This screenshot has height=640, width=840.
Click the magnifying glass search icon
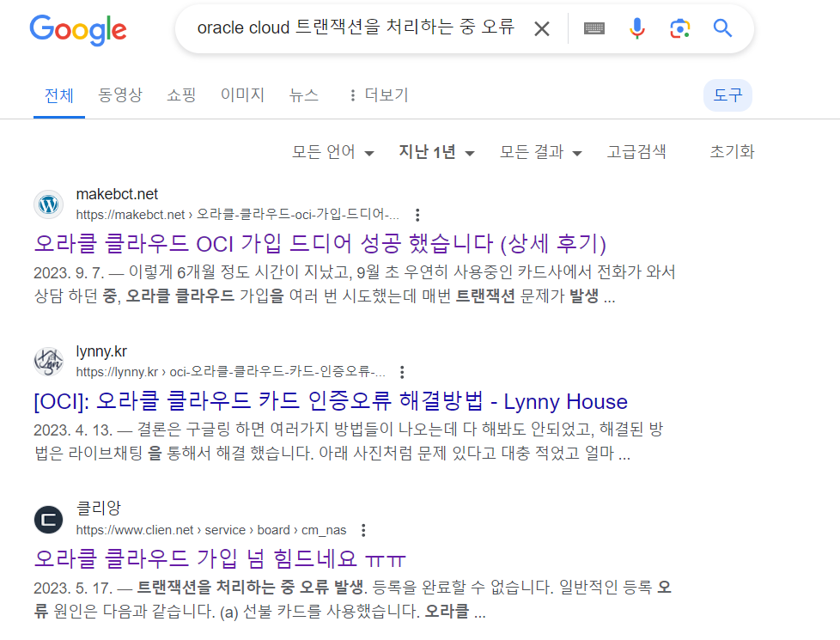click(x=722, y=27)
